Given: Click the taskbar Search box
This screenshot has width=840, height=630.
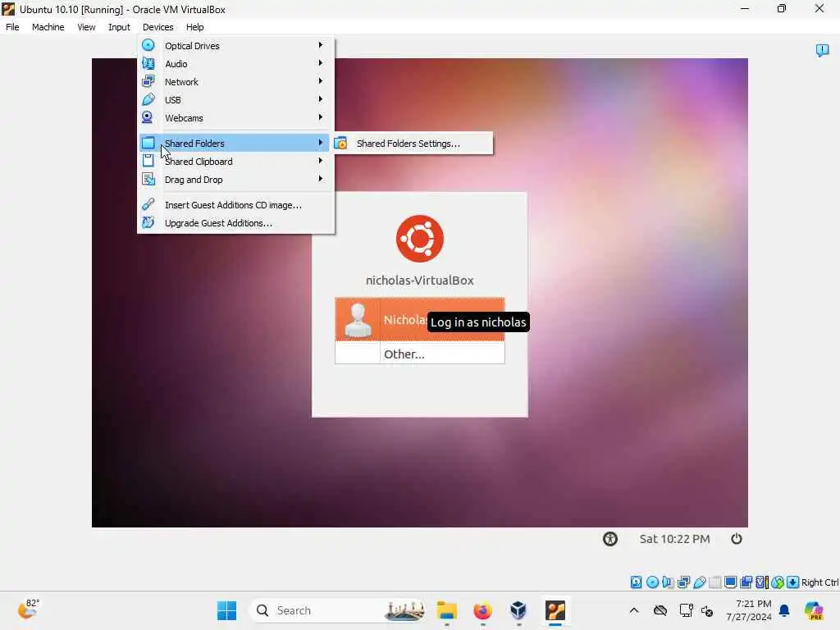Looking at the screenshot, I should (337, 610).
